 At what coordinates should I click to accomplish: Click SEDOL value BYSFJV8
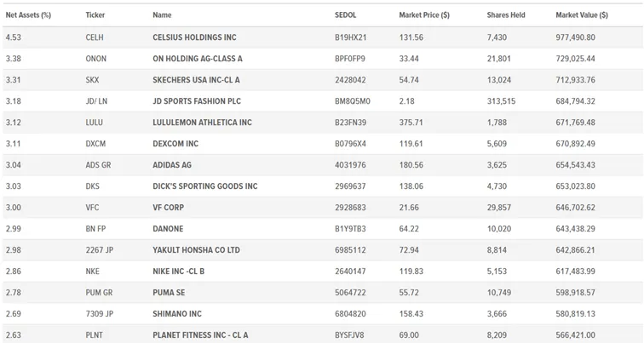point(349,335)
